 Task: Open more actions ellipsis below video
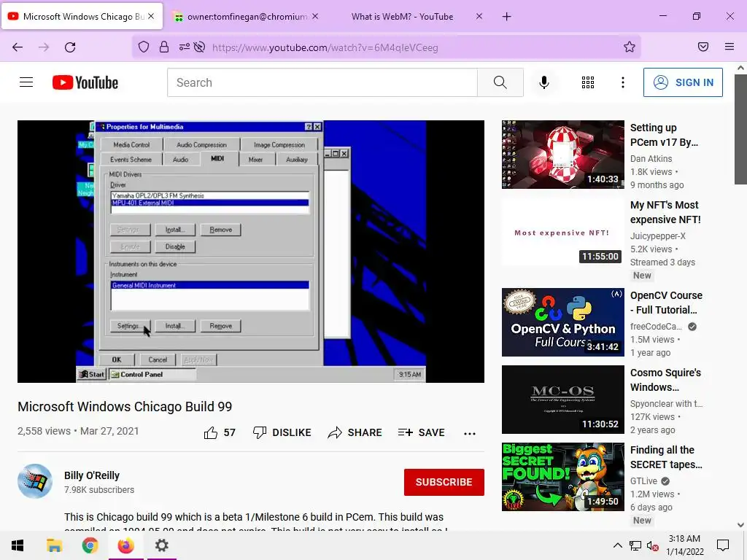click(x=470, y=433)
